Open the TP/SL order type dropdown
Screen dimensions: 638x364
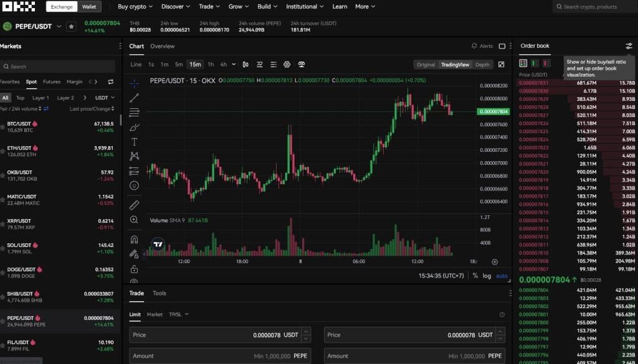[x=179, y=314]
